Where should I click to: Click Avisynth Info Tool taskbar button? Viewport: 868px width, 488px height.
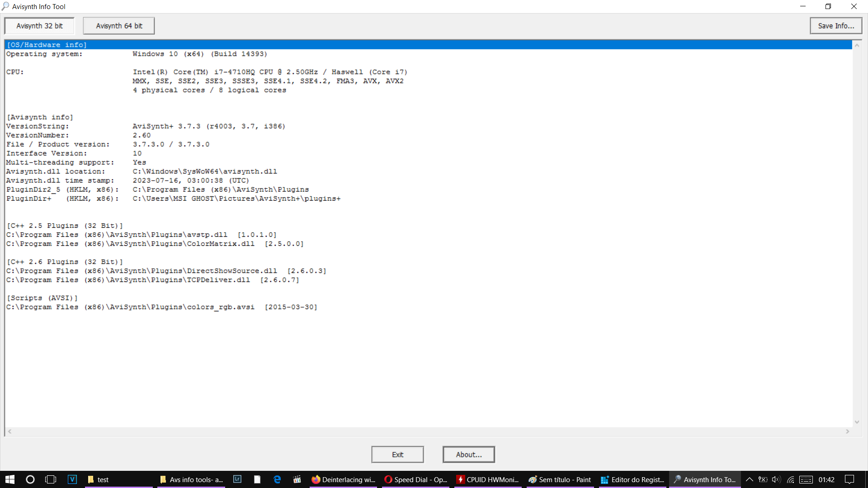(705, 479)
